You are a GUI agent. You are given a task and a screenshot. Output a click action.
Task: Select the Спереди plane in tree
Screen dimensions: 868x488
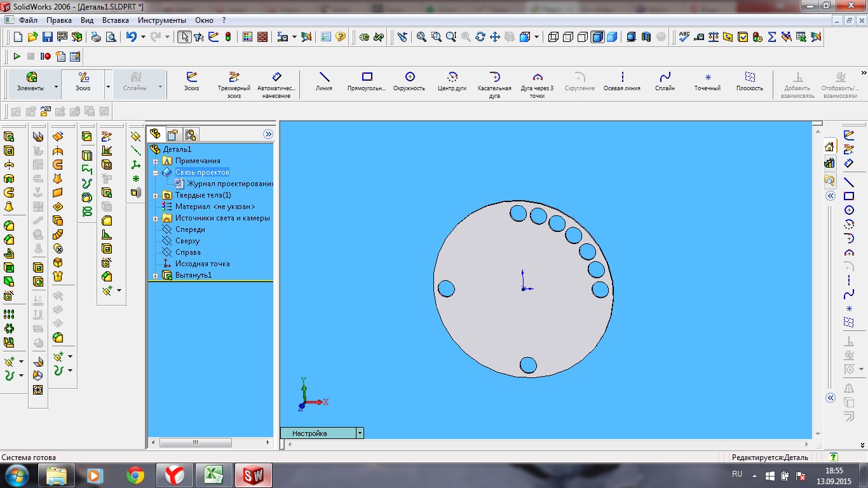(190, 229)
